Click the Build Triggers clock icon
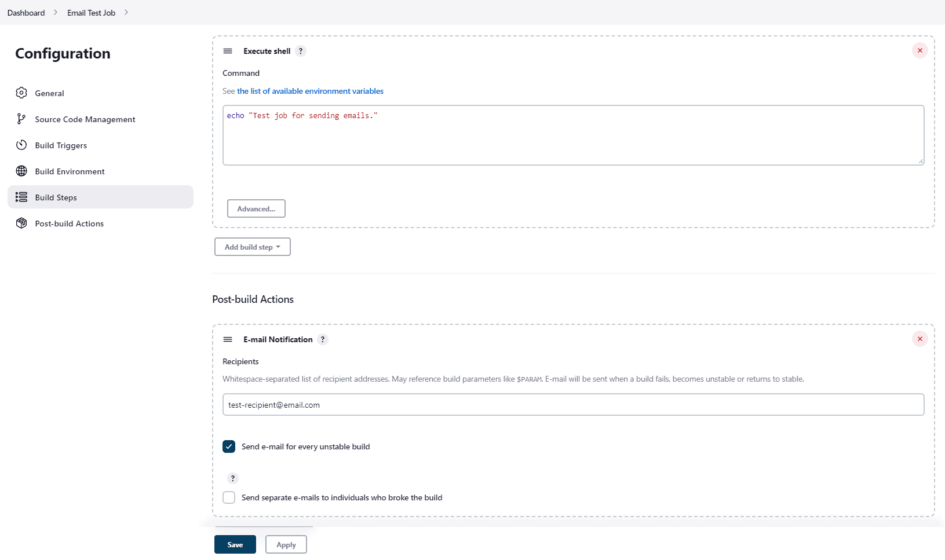Screen dimensions: 945x560 point(21,145)
